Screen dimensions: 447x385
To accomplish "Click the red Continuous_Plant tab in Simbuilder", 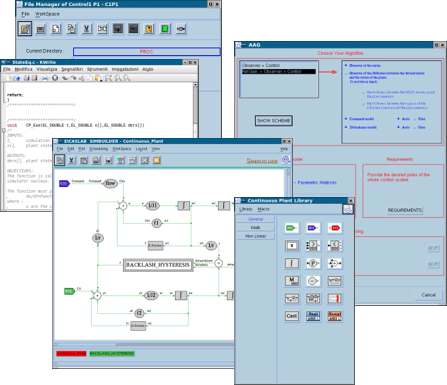I will coord(71,353).
